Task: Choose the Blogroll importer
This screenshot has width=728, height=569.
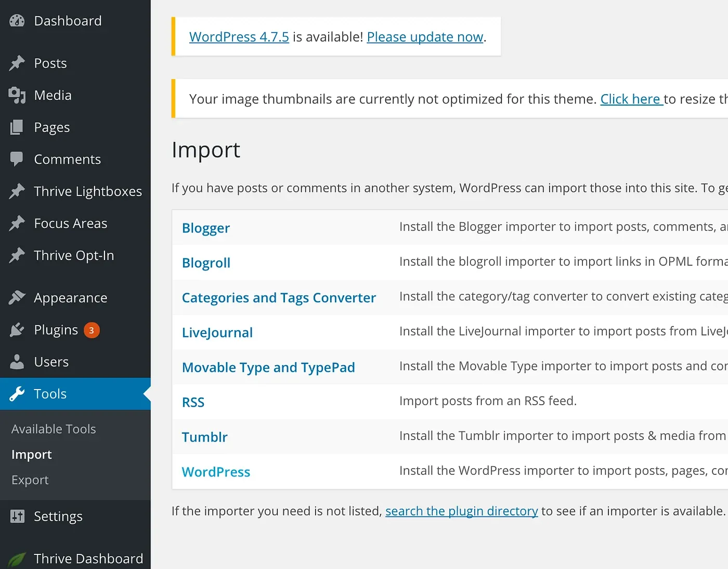Action: pyautogui.click(x=206, y=263)
